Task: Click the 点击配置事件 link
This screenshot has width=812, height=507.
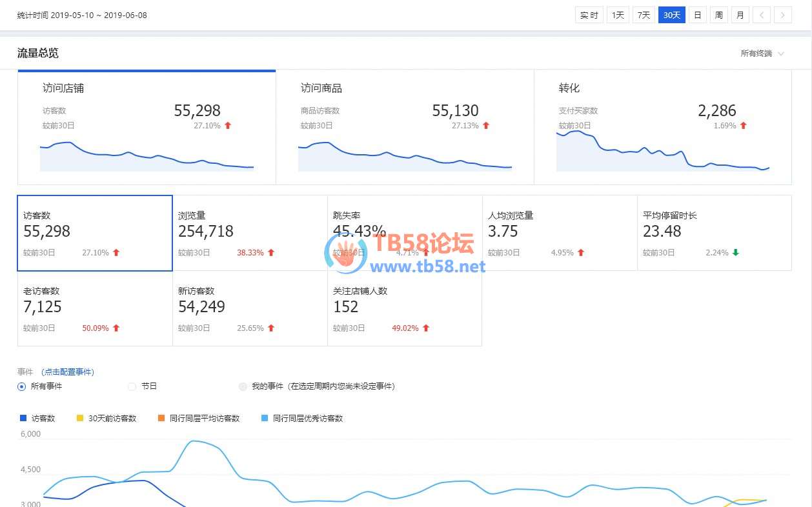Action: [67, 372]
